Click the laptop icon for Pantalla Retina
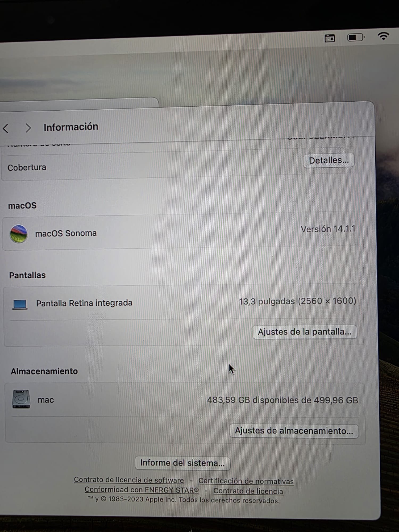 point(20,304)
